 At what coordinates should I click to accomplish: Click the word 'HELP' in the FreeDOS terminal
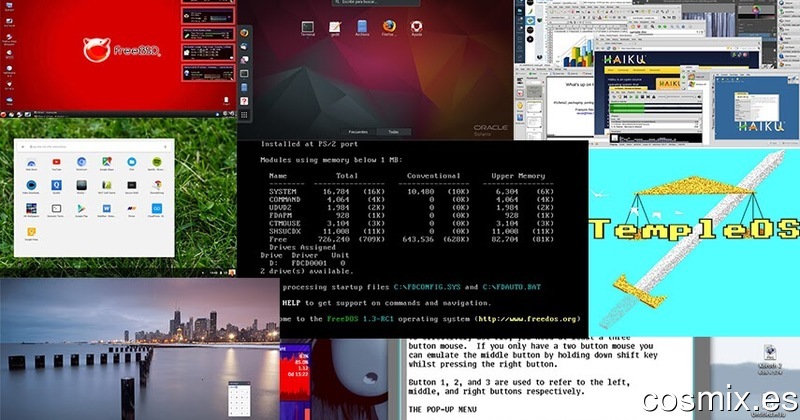pos(291,303)
